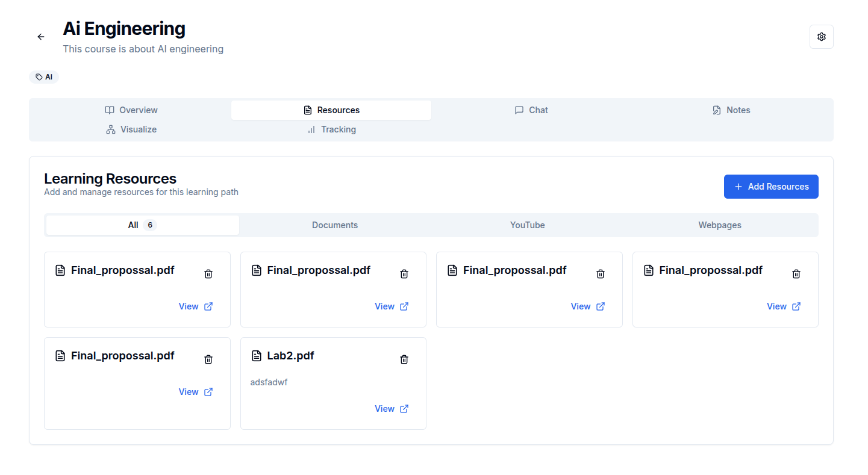Viewport: 868px width, 475px height.
Task: Open the View link for Lab2.pdf
Action: [x=384, y=409]
